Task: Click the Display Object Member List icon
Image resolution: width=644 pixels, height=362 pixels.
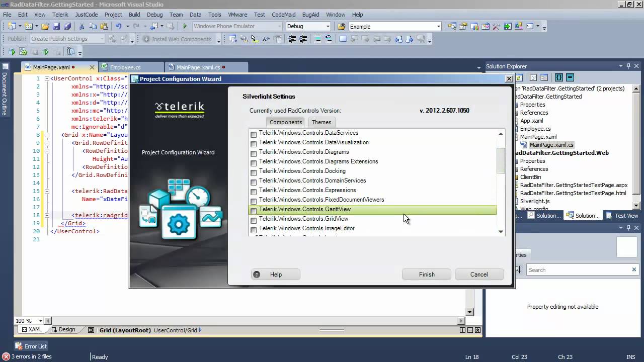Action: [233, 39]
